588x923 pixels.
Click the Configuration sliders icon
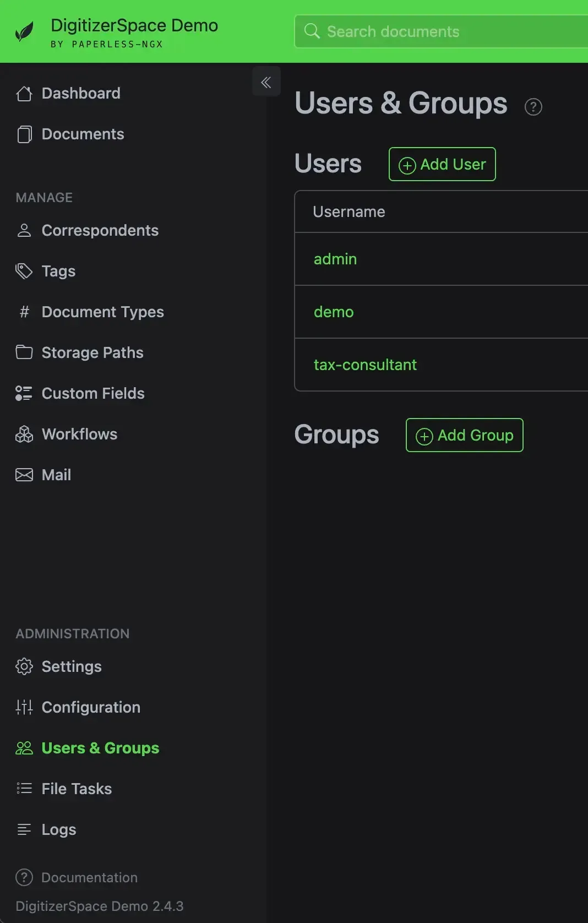(24, 707)
